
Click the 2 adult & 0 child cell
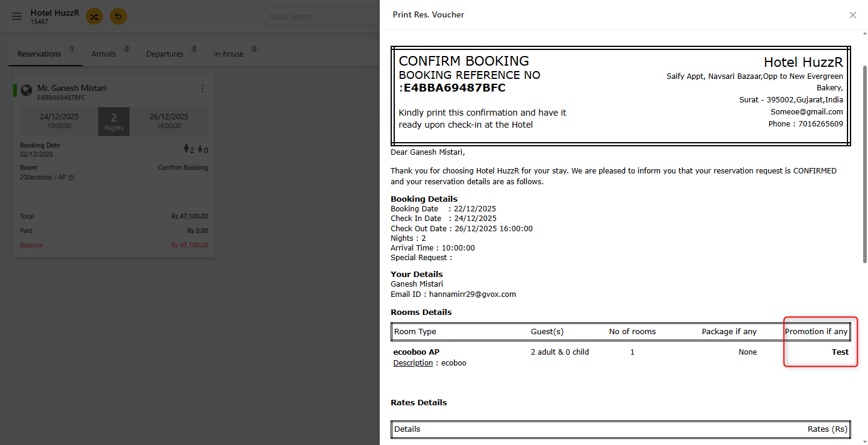coord(560,352)
